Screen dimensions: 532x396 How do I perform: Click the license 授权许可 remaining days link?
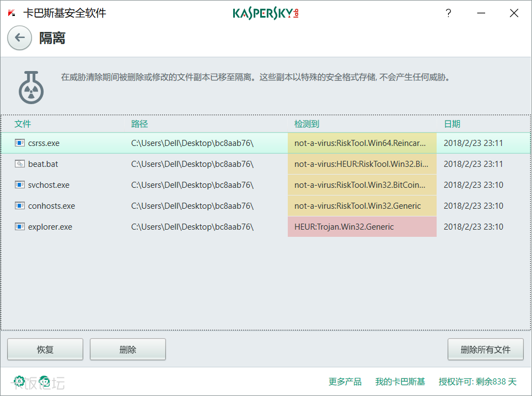tap(477, 382)
